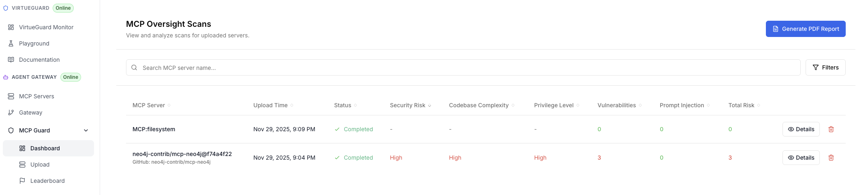The width and height of the screenshot is (868, 195).
Task: View details for neo4j-contrib scan
Action: pos(801,158)
